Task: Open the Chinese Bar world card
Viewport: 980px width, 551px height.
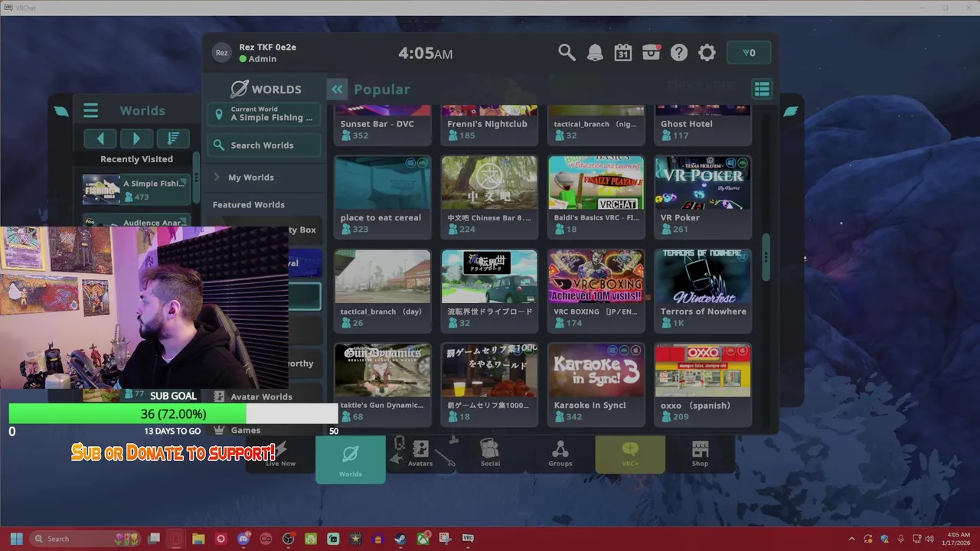Action: (x=489, y=197)
